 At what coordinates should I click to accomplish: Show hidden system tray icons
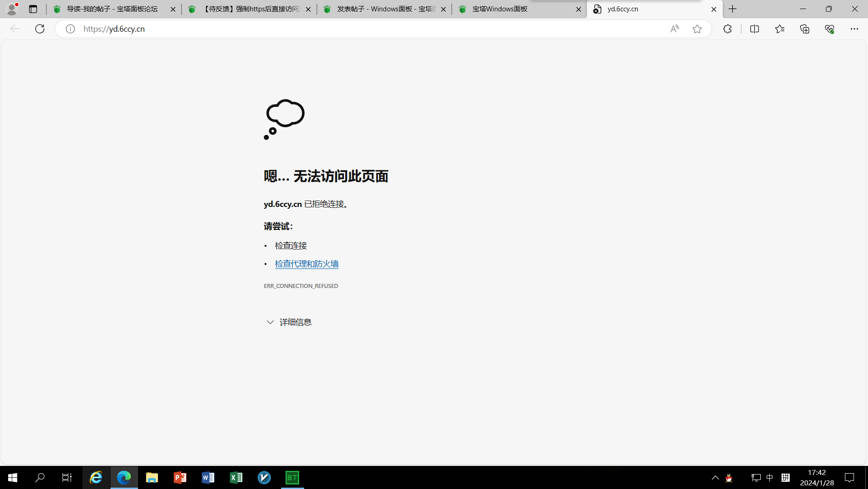tap(715, 477)
